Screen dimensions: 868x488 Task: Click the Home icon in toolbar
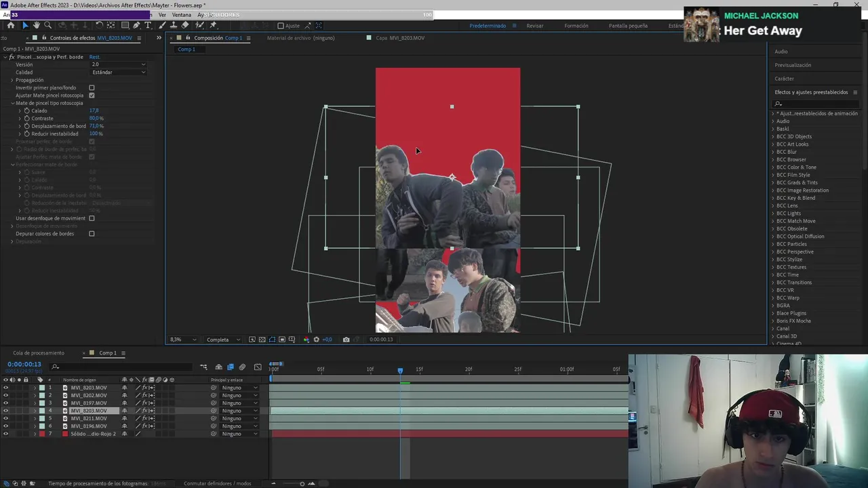[x=11, y=25]
